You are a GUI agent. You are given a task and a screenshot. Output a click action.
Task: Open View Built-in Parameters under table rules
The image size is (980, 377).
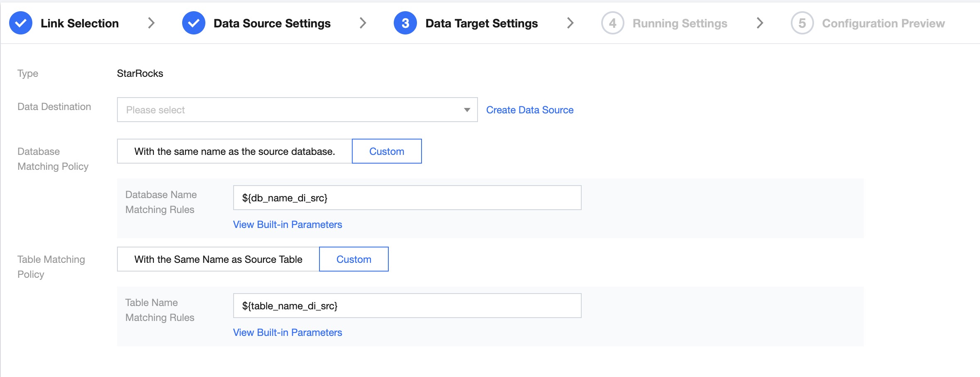[288, 333]
